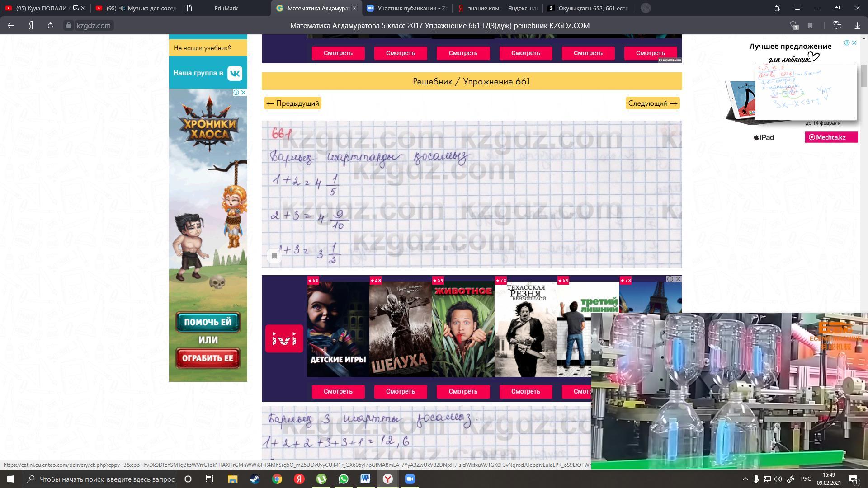The width and height of the screenshot is (868, 488).
Task: Go to Предыдущий exercise
Action: coord(292,103)
